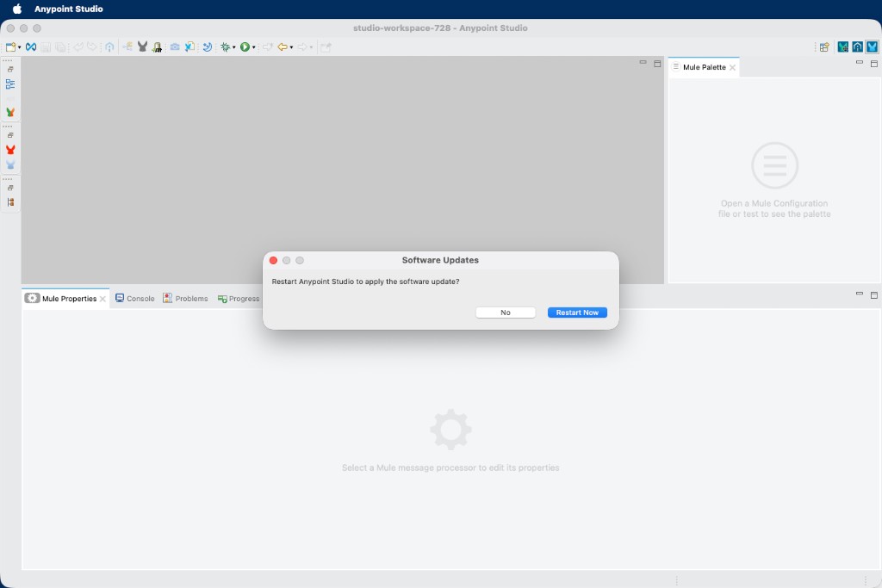Click the page with blue mule icon

tap(189, 47)
